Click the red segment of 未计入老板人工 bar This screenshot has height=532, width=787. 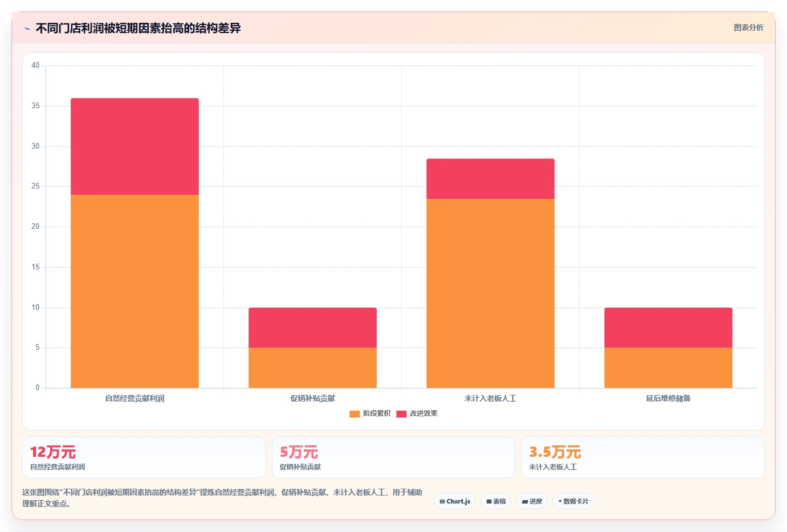coord(490,179)
